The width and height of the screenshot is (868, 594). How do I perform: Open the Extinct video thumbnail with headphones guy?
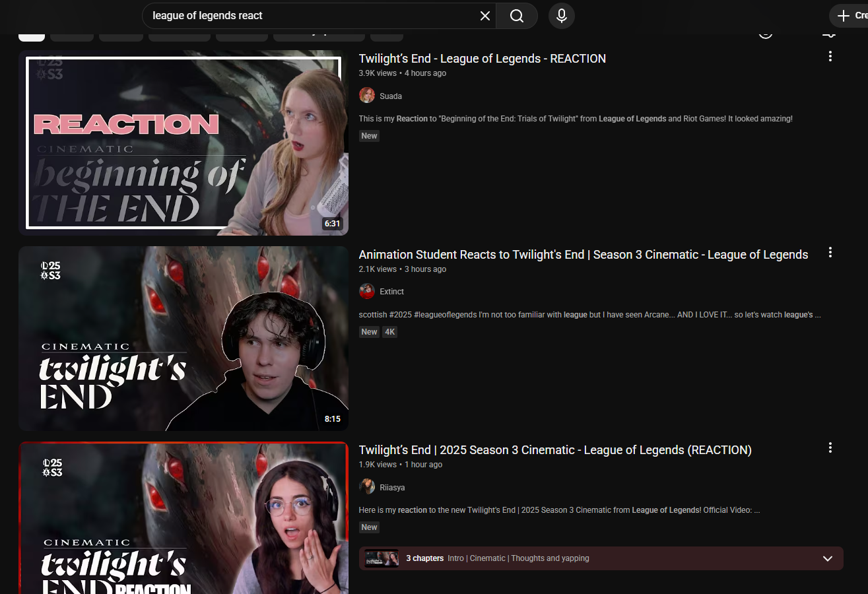point(184,339)
